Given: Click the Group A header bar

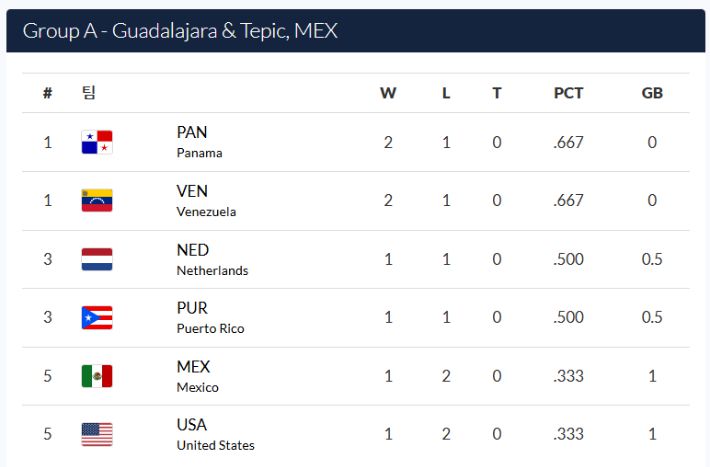Looking at the screenshot, I should pyautogui.click(x=354, y=31).
